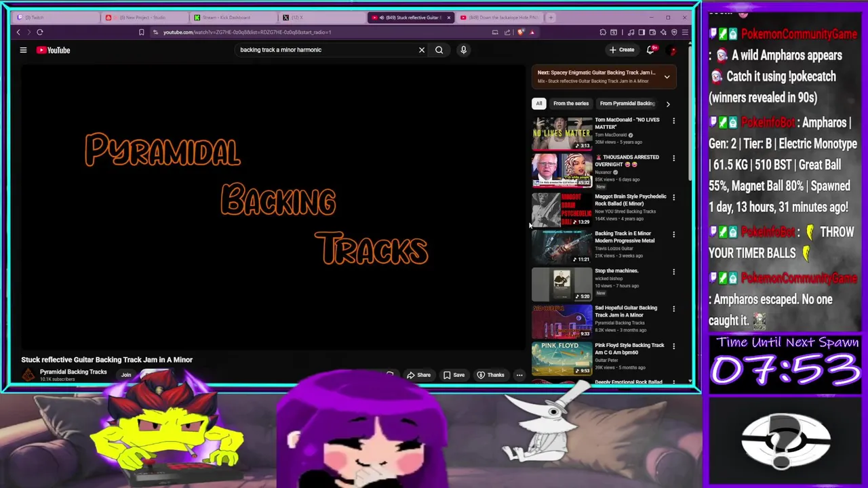Click the Brave shields icon in address bar

[521, 32]
